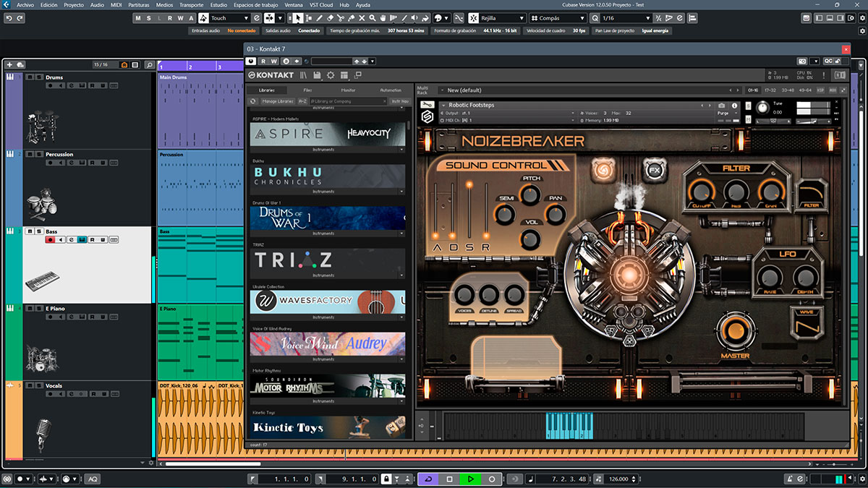Select the Object Selection arrow tool
This screenshot has height=488, width=868.
coord(298,17)
